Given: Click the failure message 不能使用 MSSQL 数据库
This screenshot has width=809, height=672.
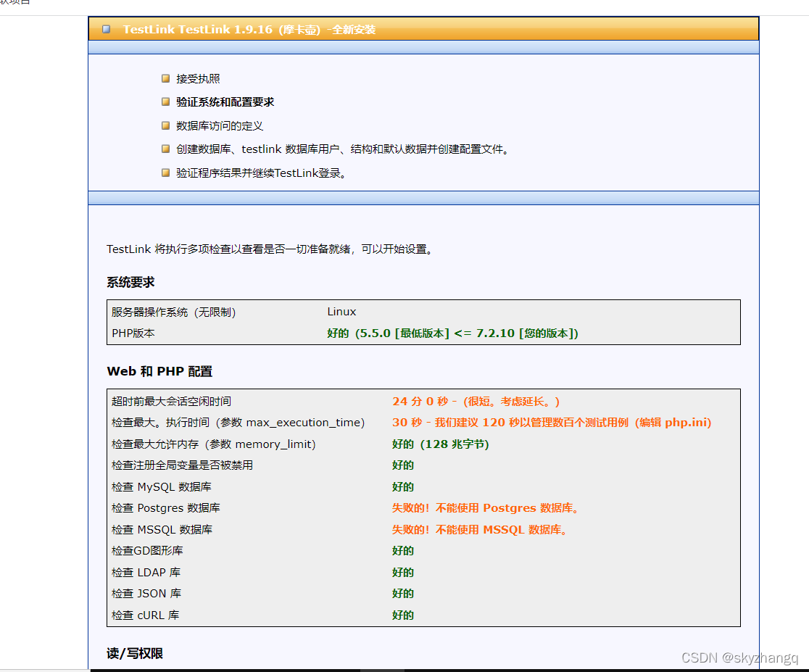Looking at the screenshot, I should tap(481, 530).
